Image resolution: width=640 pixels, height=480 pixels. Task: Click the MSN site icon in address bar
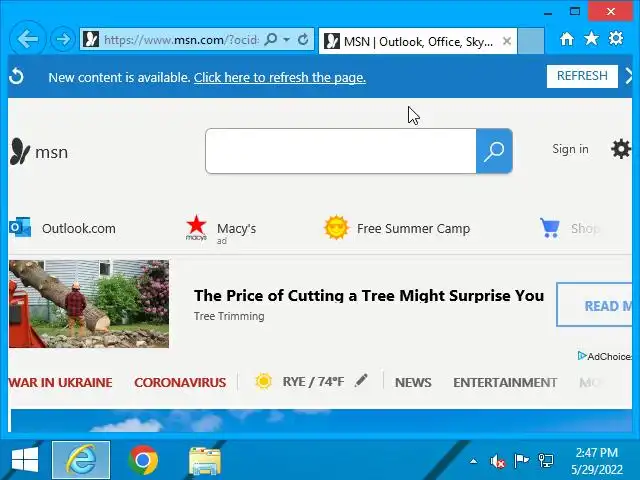[91, 40]
